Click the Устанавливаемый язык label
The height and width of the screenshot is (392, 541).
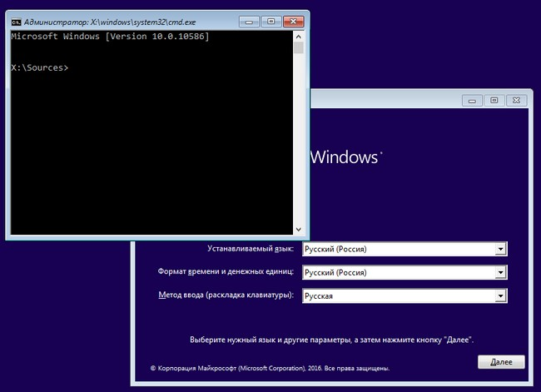pos(251,249)
